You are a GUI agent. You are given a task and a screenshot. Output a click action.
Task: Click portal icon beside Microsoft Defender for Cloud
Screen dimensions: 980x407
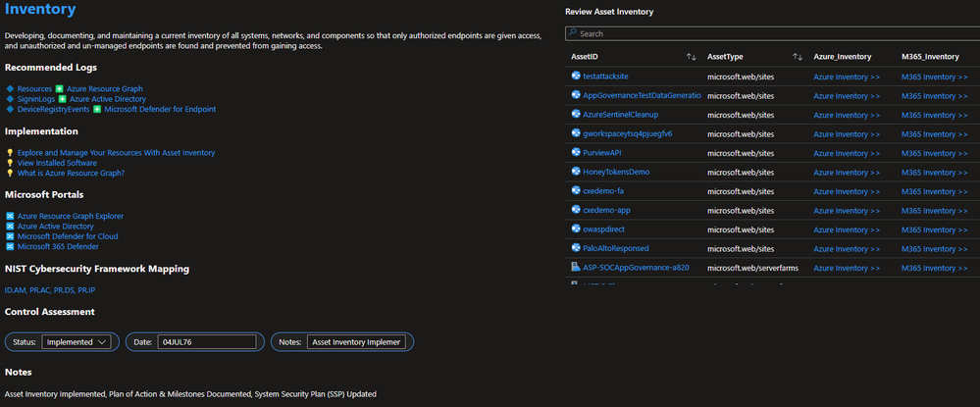click(x=10, y=236)
